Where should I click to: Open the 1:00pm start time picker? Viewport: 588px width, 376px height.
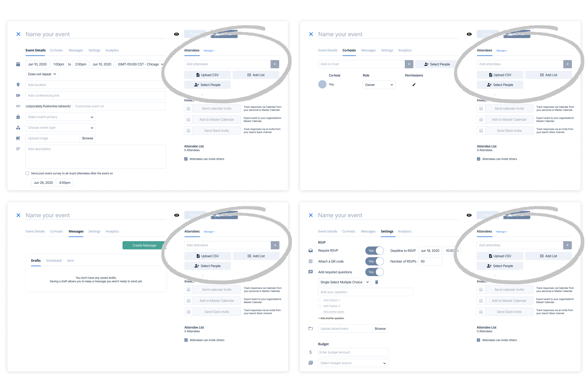pyautogui.click(x=59, y=64)
